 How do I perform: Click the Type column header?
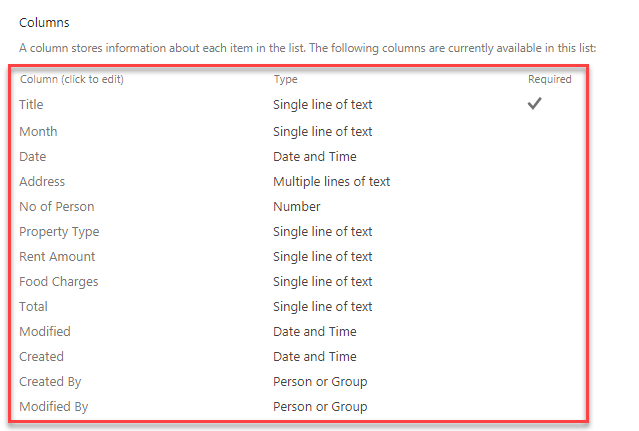click(x=285, y=79)
